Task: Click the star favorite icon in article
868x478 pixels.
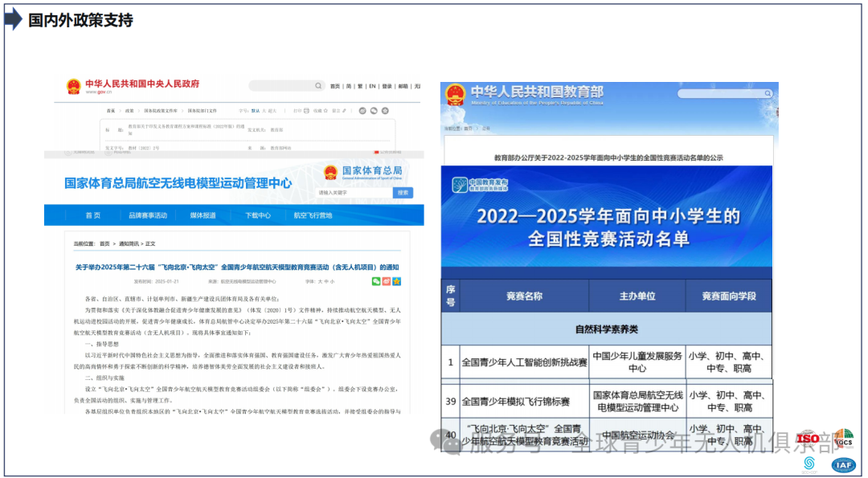Action: pyautogui.click(x=396, y=281)
